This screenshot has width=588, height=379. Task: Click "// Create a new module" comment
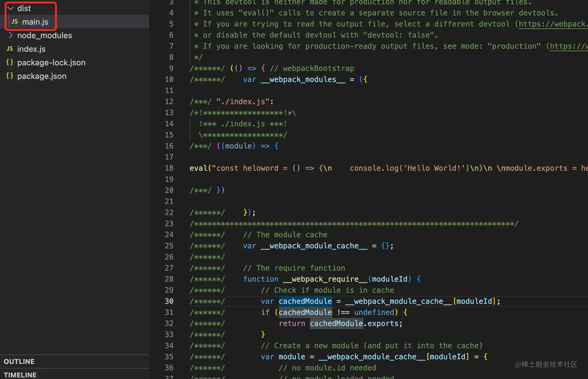click(372, 346)
